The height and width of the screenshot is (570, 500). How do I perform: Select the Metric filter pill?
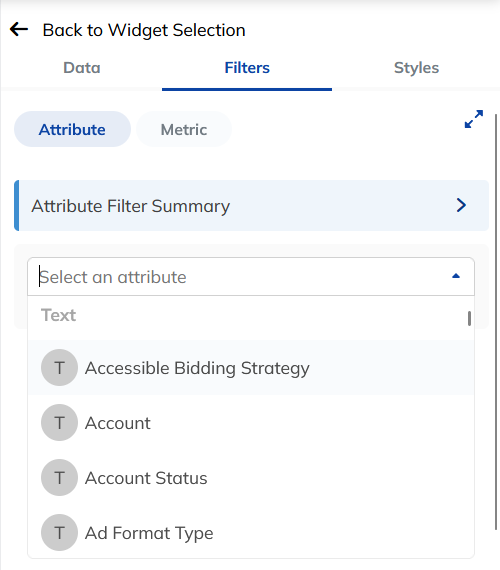pos(184,129)
